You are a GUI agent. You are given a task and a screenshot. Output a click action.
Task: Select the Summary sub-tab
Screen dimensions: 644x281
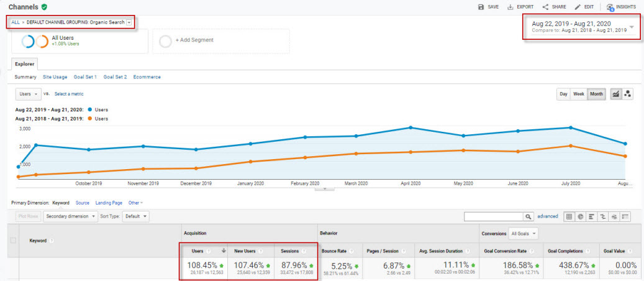tap(25, 77)
